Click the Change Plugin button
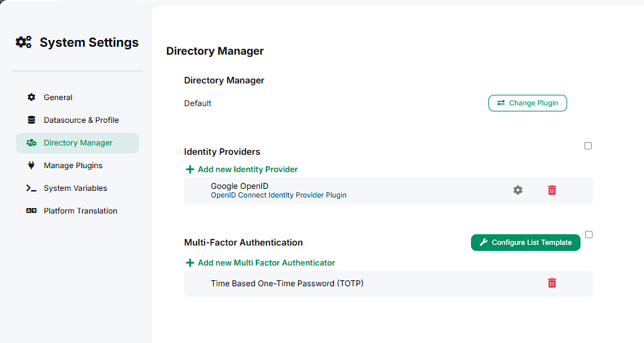Screen dimensions: 644x343 tap(527, 103)
